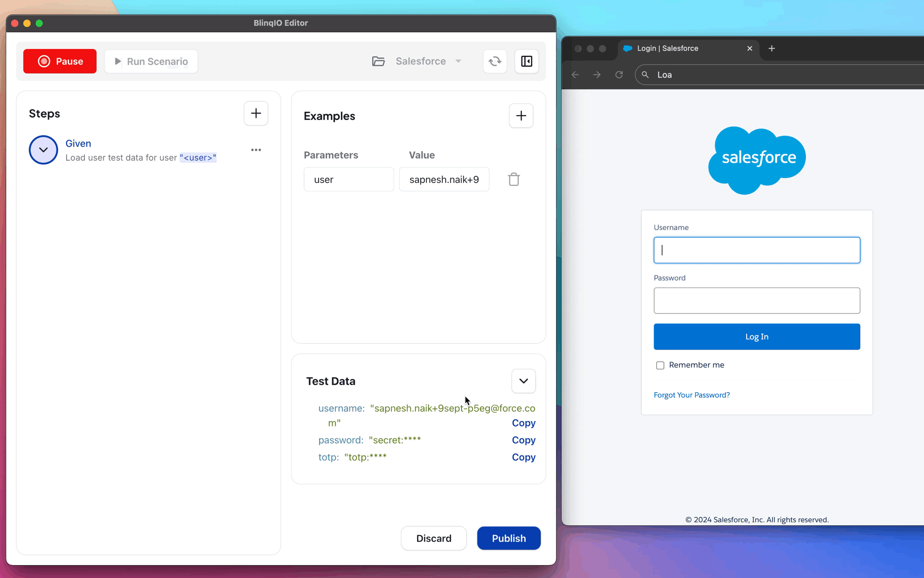This screenshot has height=578, width=924.
Task: Go back in the browser
Action: coord(575,75)
